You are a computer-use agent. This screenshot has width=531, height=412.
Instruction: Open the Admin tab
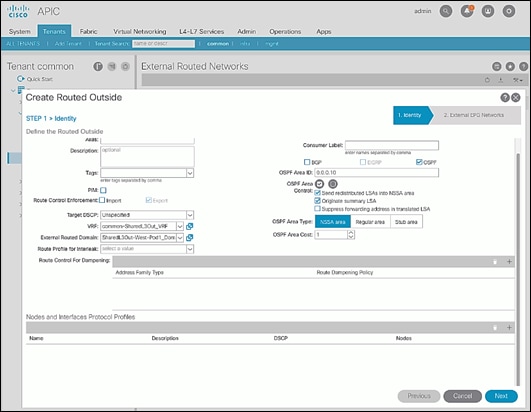[247, 31]
